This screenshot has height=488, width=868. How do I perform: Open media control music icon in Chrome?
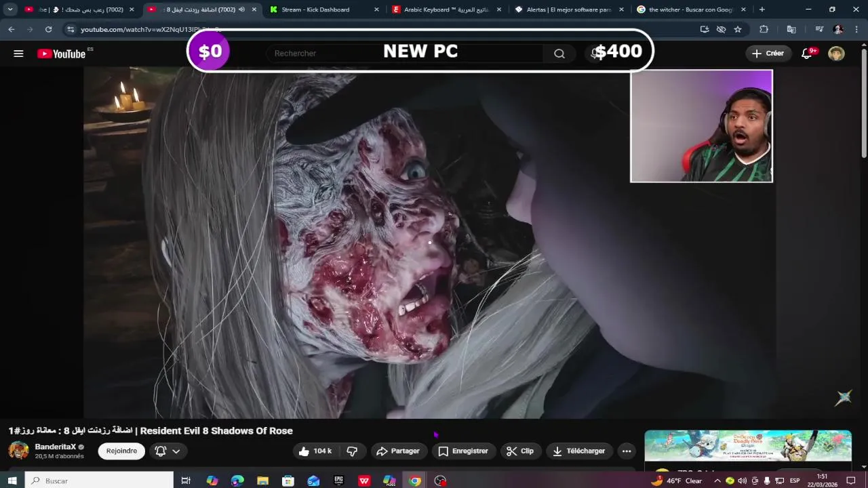pyautogui.click(x=819, y=29)
